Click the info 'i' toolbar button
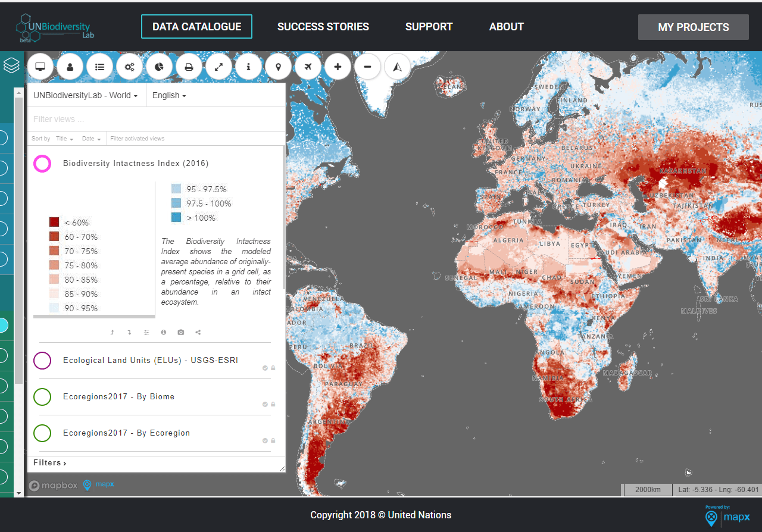 pyautogui.click(x=249, y=67)
